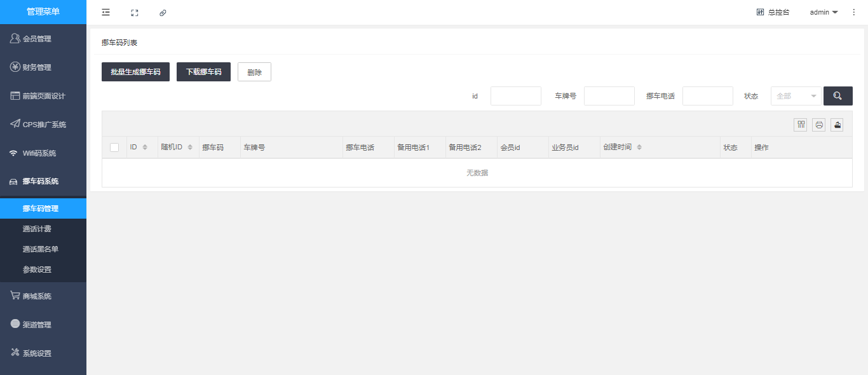Collapse the sidebar menu icon
Screen dimensions: 868x375
(x=105, y=12)
